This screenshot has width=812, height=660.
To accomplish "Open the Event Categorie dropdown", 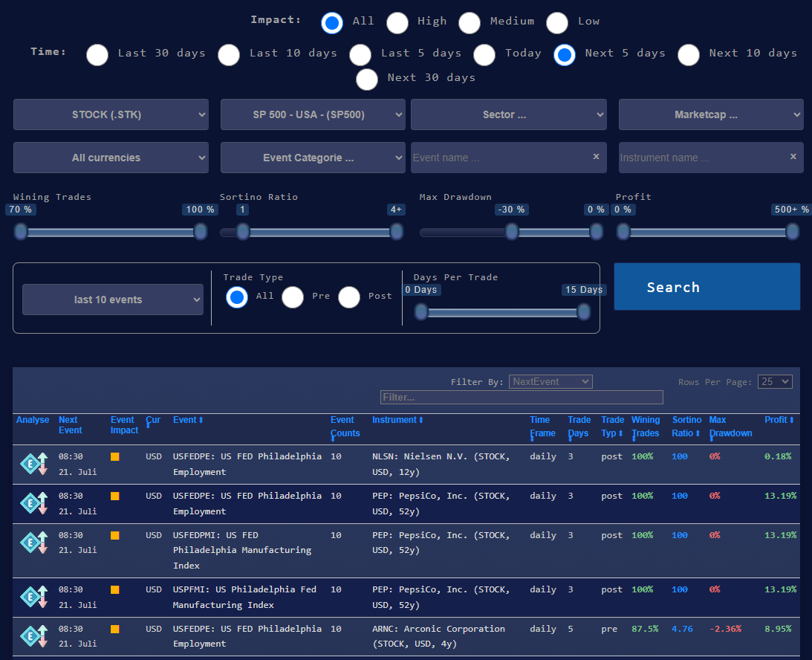I will coord(313,158).
